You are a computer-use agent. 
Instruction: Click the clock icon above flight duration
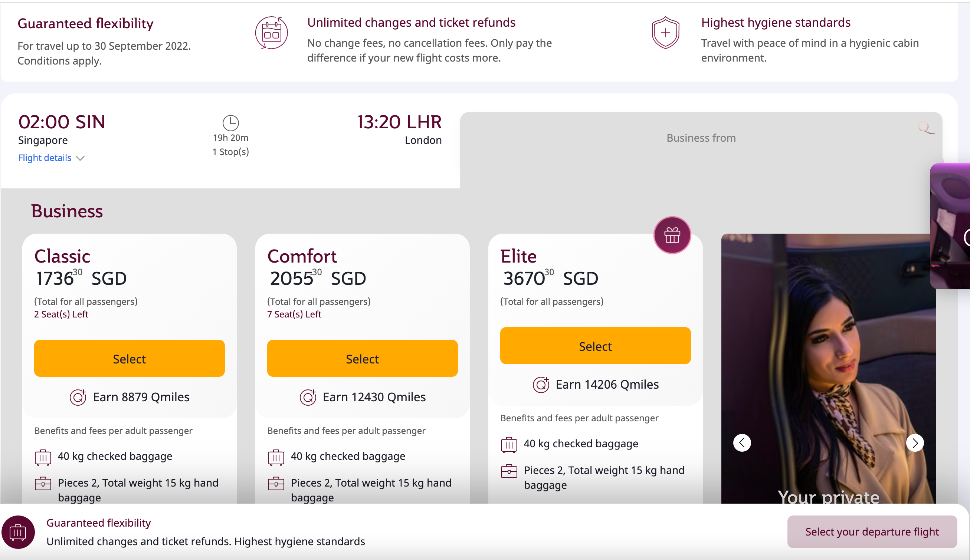tap(230, 123)
